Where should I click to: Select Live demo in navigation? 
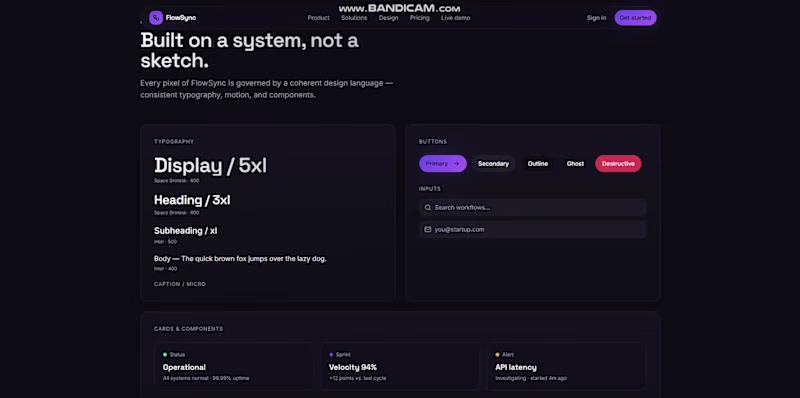click(x=456, y=18)
